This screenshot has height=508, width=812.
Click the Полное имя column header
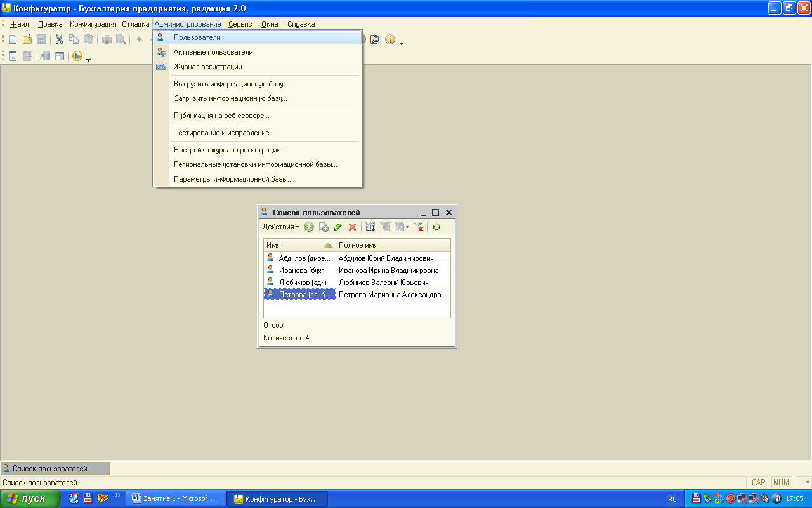pos(393,245)
